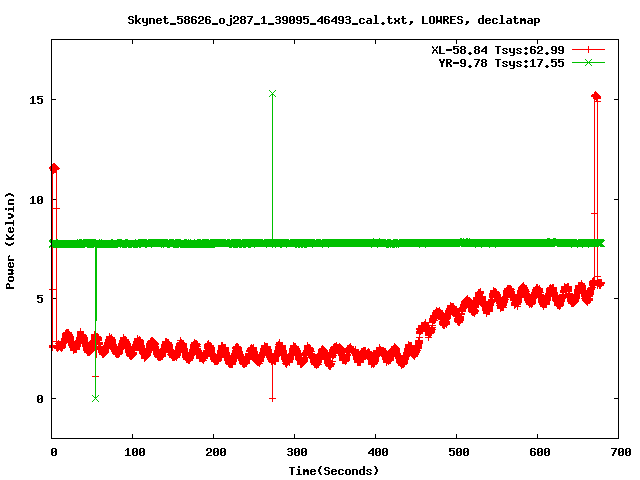Click the y-axis tick label 15
Image resolution: width=640 pixels, height=480 pixels.
36,100
